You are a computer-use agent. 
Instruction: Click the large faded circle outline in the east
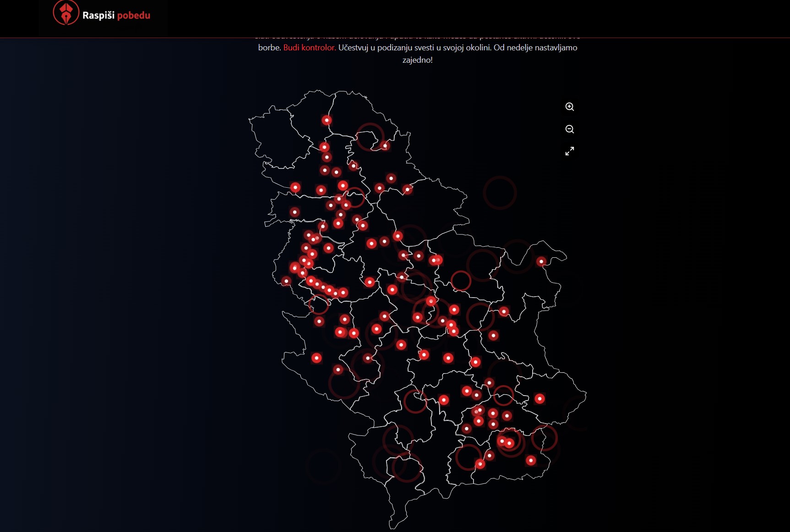click(x=499, y=192)
